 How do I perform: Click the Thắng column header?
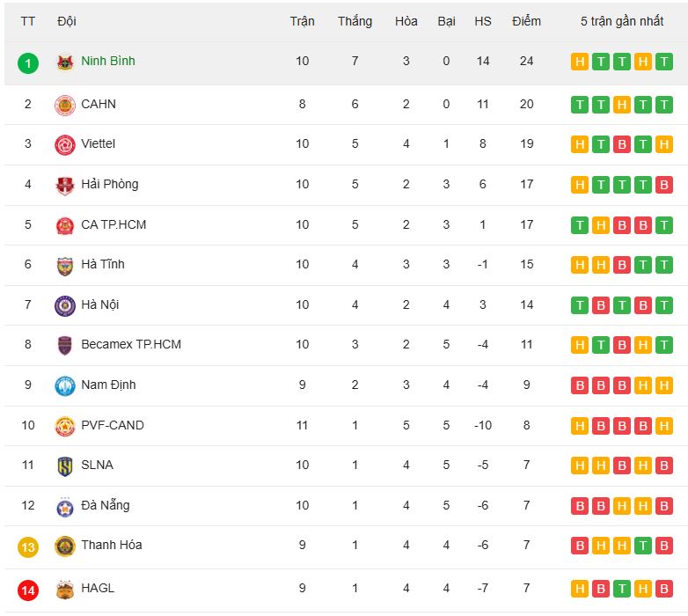(355, 21)
